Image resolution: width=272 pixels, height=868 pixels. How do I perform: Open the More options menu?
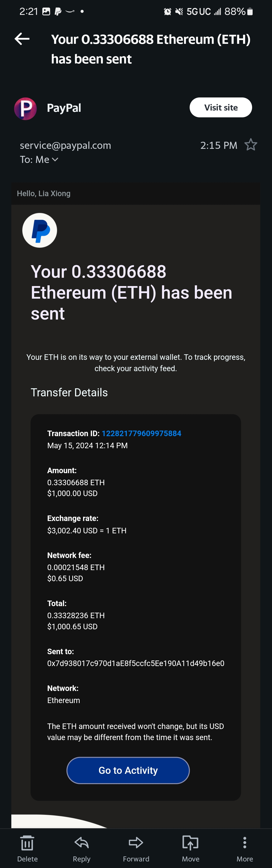click(245, 848)
